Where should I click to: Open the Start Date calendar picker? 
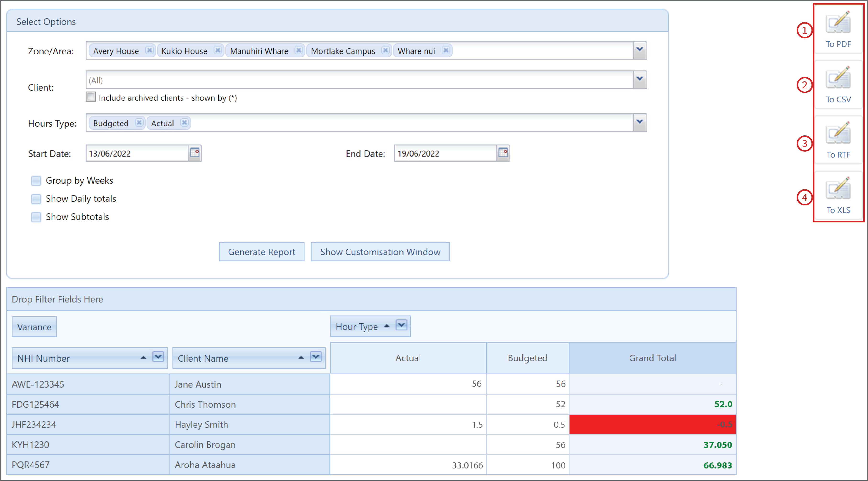coord(195,153)
